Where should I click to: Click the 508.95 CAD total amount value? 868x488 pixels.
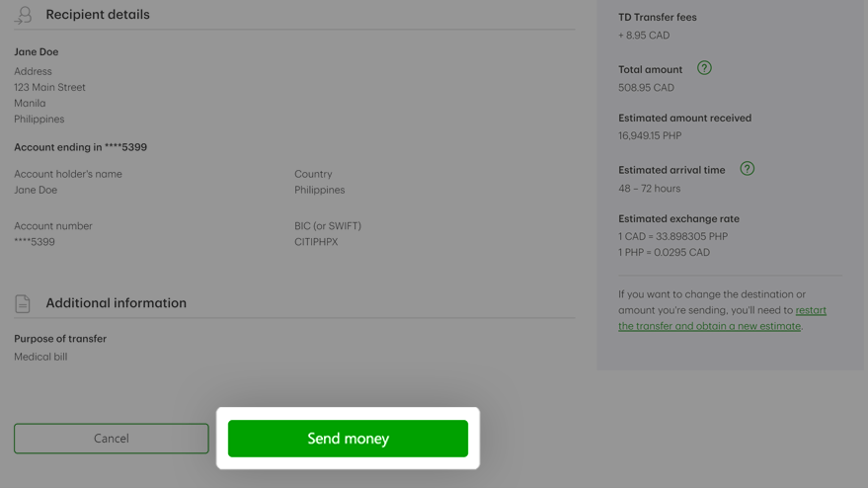click(x=646, y=88)
